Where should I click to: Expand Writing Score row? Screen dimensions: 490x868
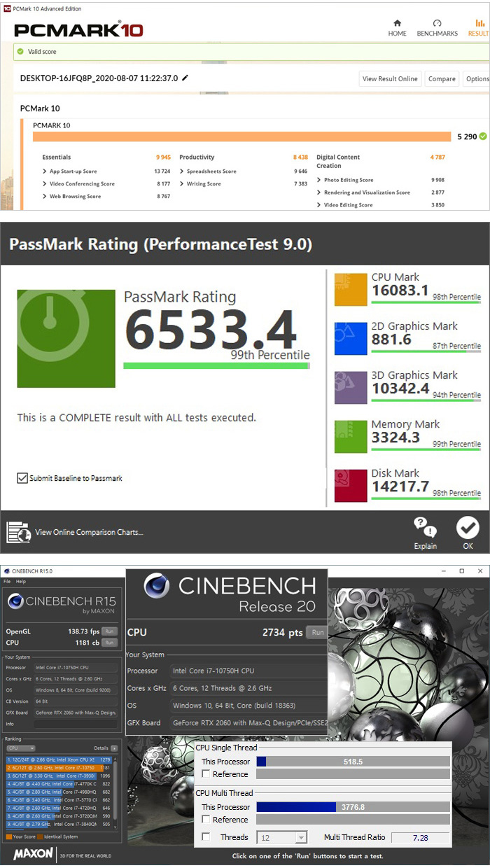[182, 184]
